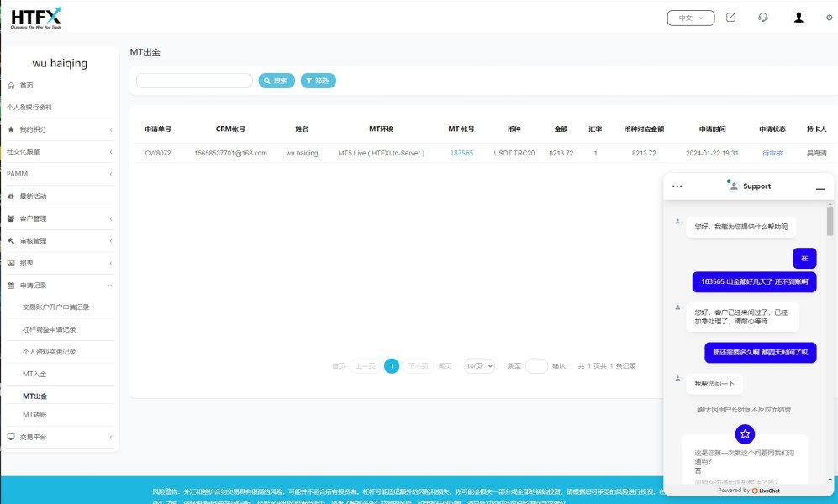
Task: Click the gift icon beside 最新活动
Action: tap(11, 197)
